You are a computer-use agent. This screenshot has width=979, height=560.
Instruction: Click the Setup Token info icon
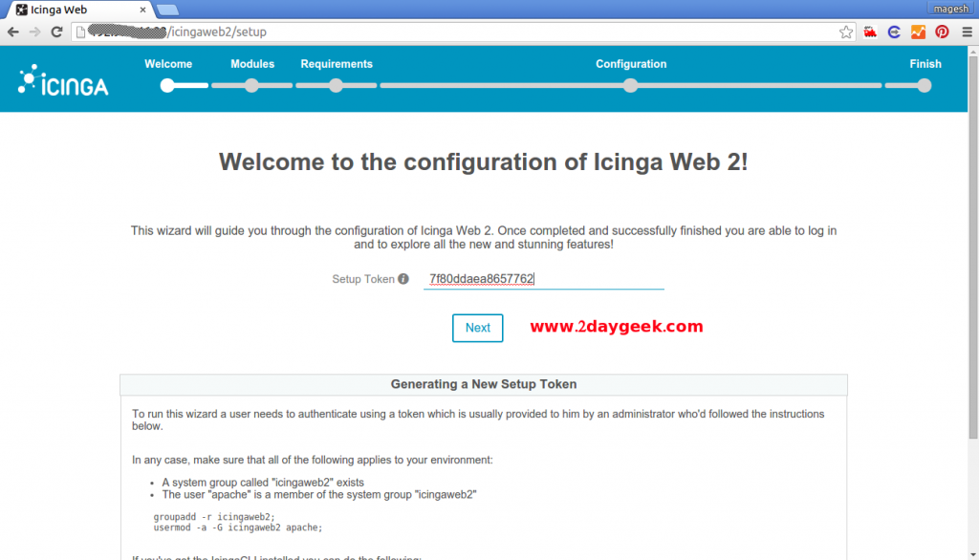point(404,278)
